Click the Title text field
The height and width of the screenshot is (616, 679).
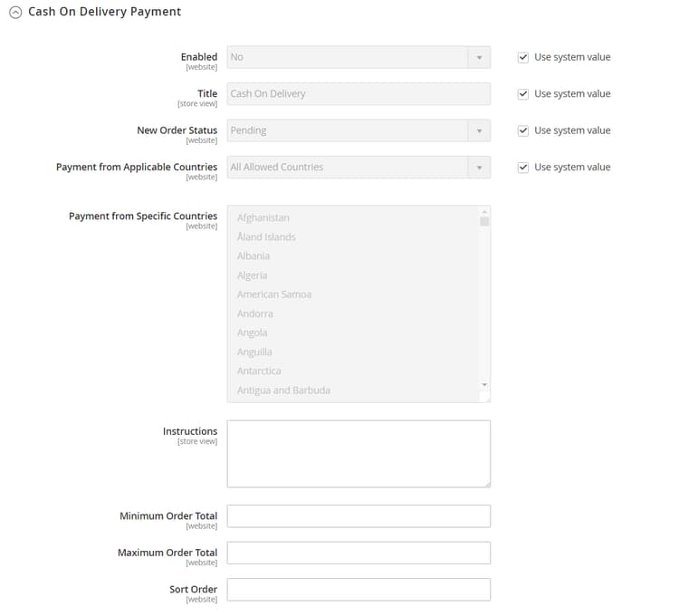[359, 94]
